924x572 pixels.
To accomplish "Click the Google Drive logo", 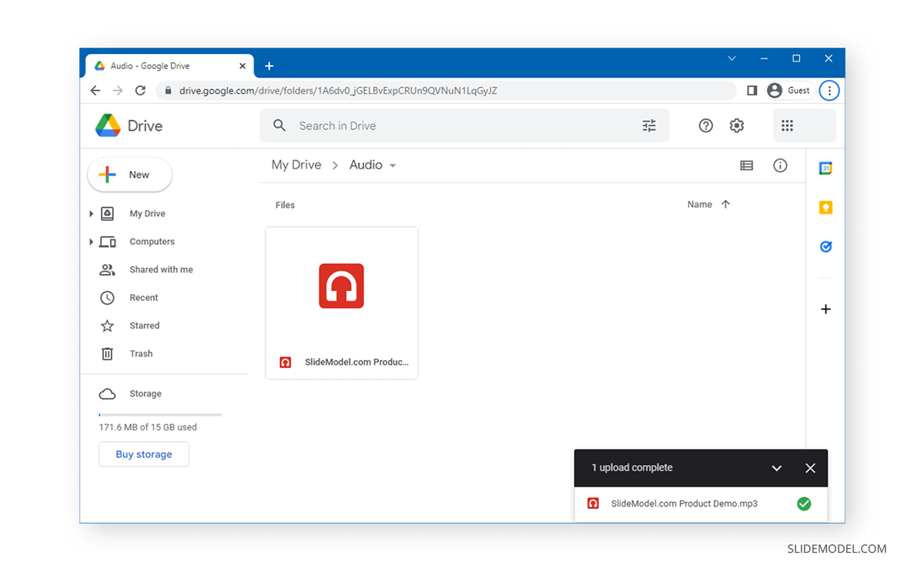I will tap(108, 125).
